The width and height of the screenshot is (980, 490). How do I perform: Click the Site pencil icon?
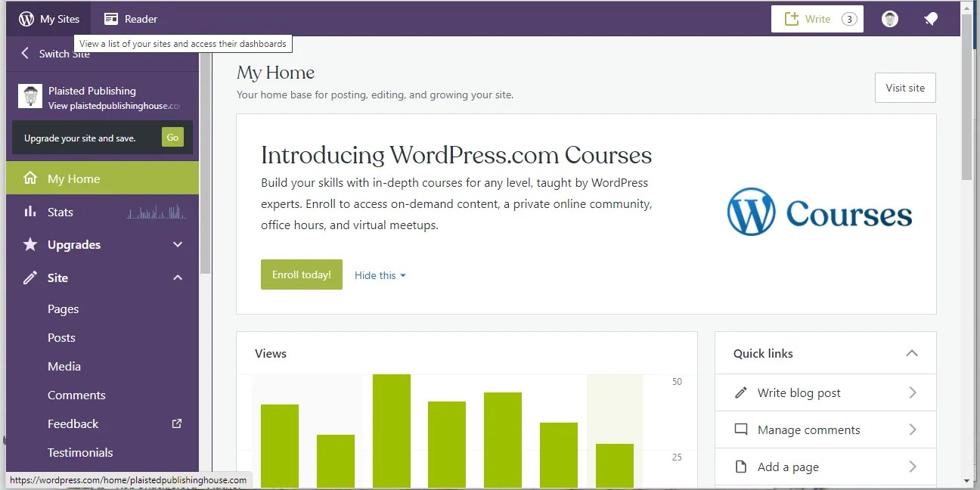[30, 278]
